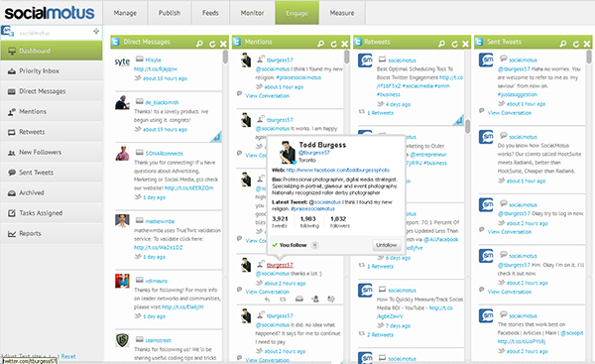Click the Direct Messages column scrollbar
Image resolution: width=595 pixels, height=364 pixels.
click(x=225, y=57)
